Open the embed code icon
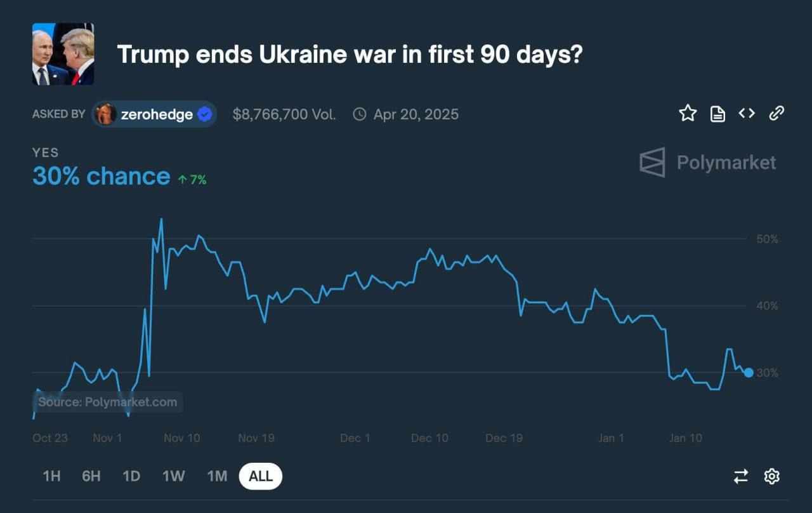Image resolution: width=812 pixels, height=513 pixels. tap(747, 114)
